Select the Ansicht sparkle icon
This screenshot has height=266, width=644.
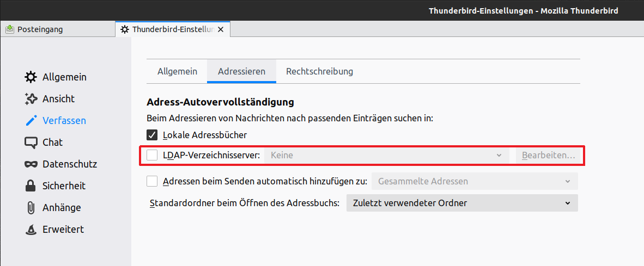[31, 99]
